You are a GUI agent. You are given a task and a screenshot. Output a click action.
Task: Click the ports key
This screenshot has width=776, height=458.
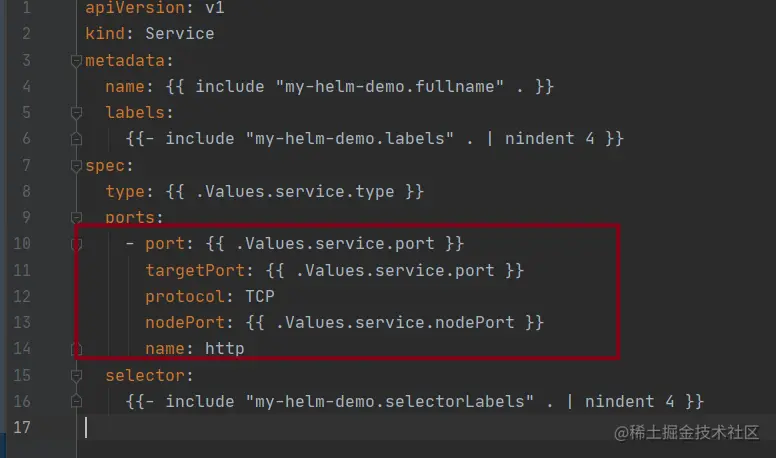pyautogui.click(x=130, y=217)
